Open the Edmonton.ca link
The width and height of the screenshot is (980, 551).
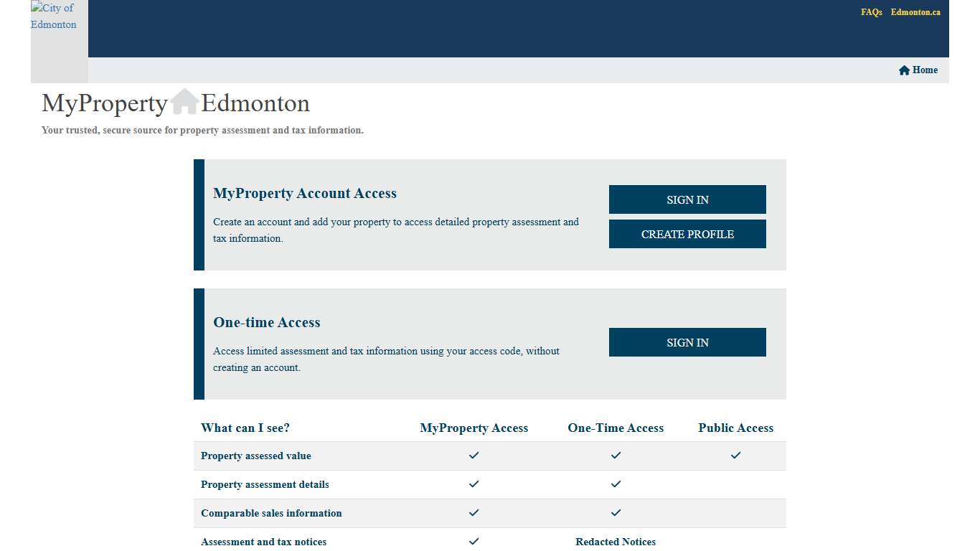915,12
